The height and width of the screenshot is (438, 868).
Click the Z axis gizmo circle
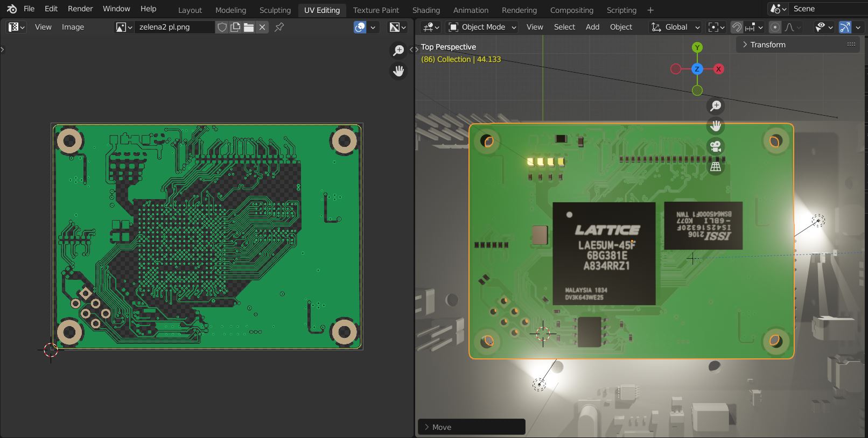tap(697, 69)
